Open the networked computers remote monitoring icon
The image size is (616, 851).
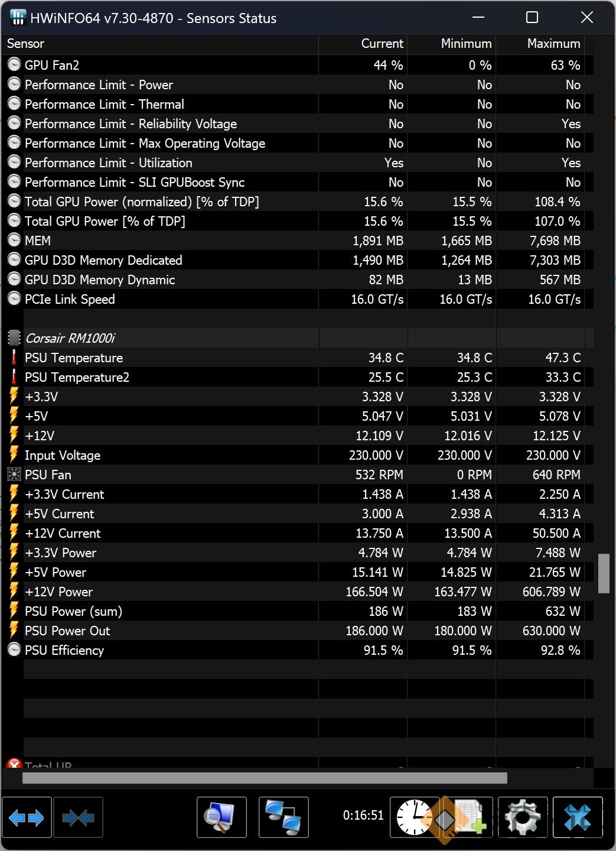click(283, 818)
